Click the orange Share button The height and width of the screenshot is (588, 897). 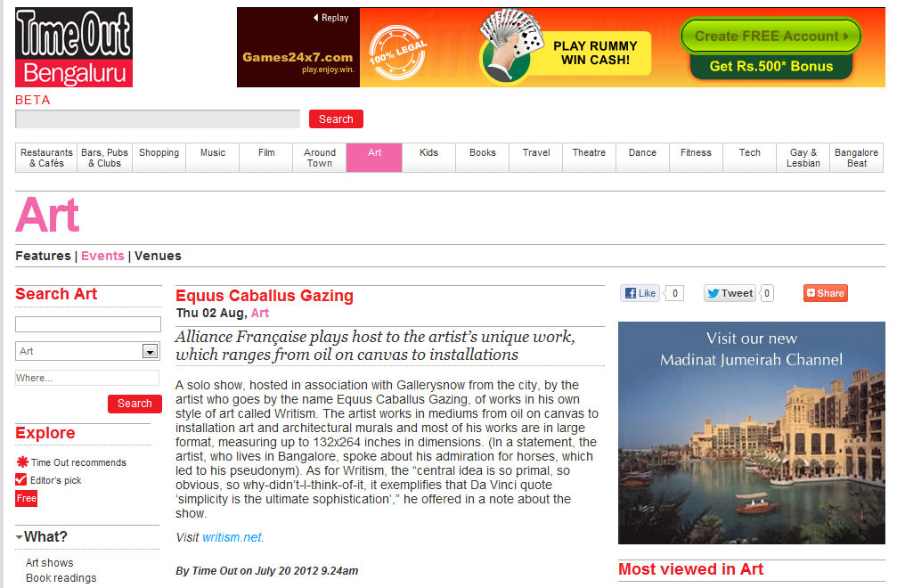coord(825,293)
